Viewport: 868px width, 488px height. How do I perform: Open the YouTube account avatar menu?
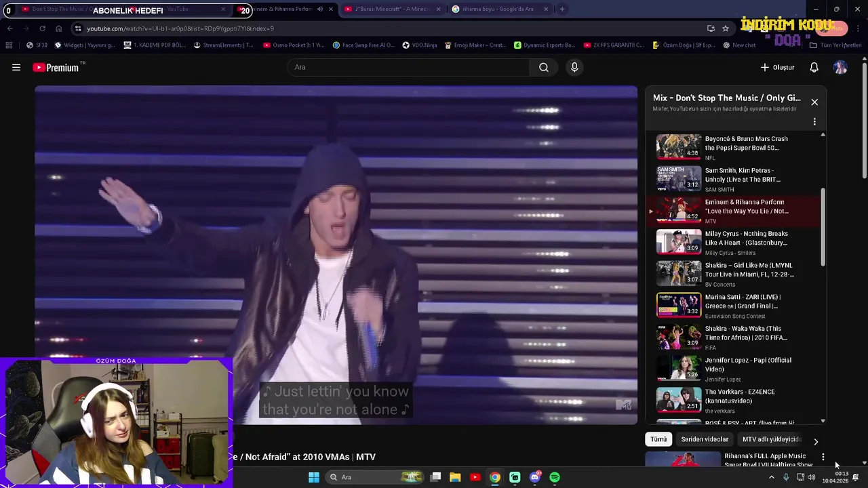point(840,67)
